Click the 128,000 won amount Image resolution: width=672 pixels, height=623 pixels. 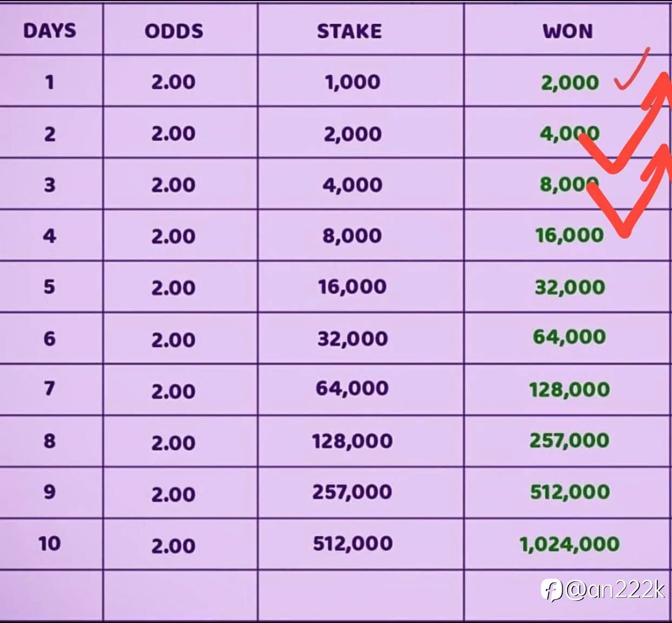tap(569, 389)
